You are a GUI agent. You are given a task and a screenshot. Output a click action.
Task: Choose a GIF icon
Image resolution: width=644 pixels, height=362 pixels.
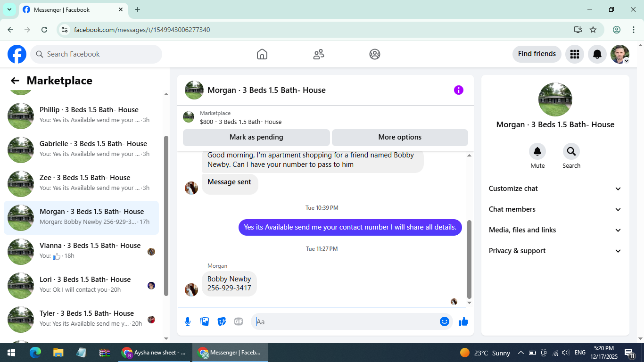(x=239, y=321)
